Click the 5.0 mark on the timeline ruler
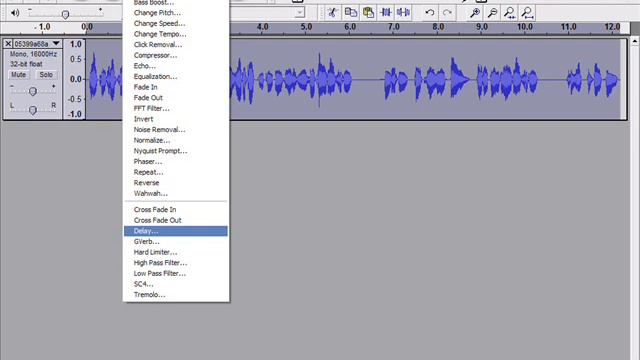Image resolution: width=640 pixels, height=360 pixels. (306, 27)
